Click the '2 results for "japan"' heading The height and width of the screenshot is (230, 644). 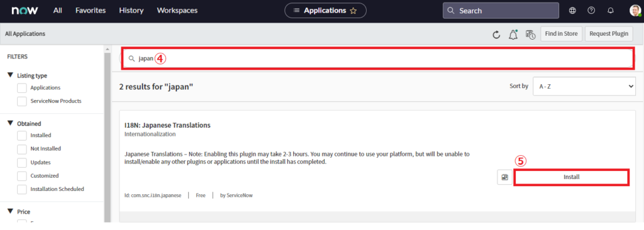tap(156, 87)
